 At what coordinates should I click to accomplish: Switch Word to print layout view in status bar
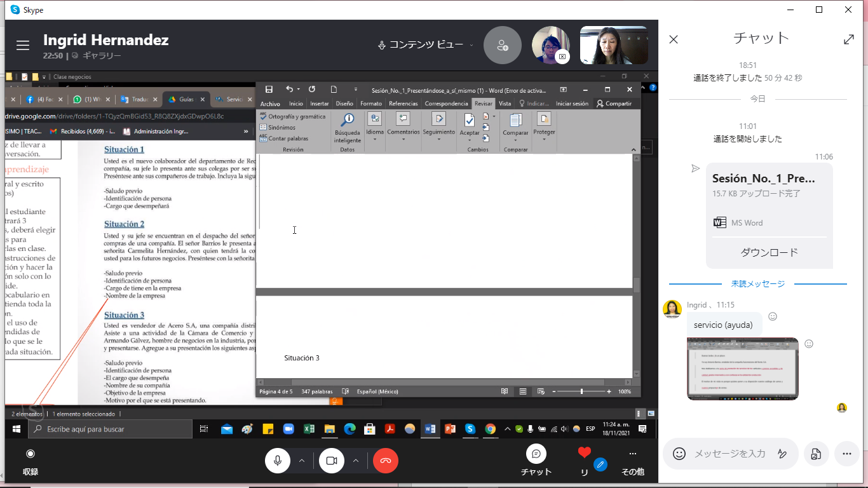tap(522, 391)
